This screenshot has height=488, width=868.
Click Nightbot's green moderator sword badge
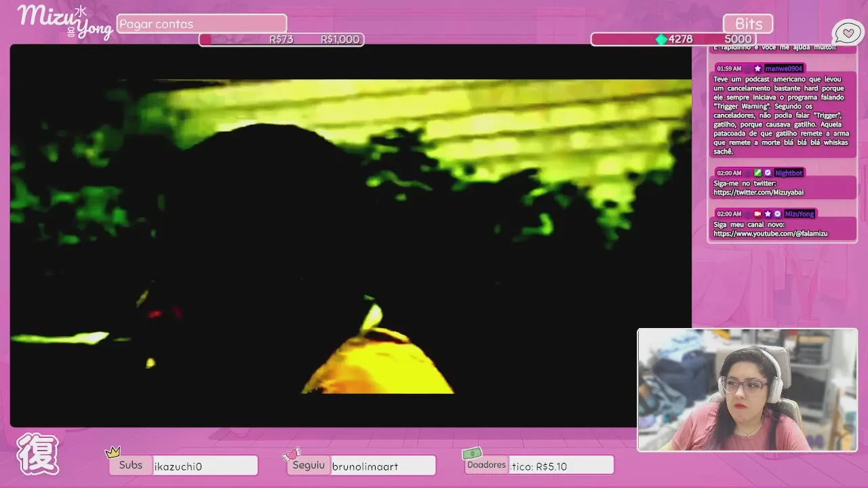pos(757,173)
